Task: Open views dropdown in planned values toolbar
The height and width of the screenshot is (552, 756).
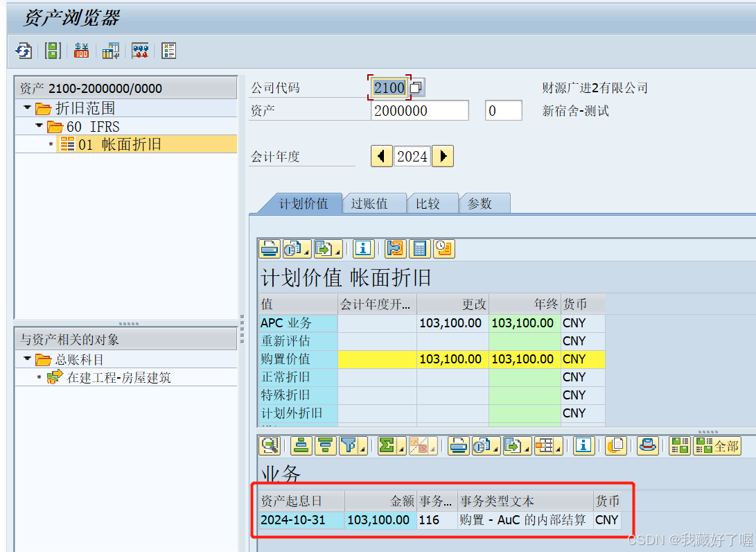Action: tap(296, 249)
